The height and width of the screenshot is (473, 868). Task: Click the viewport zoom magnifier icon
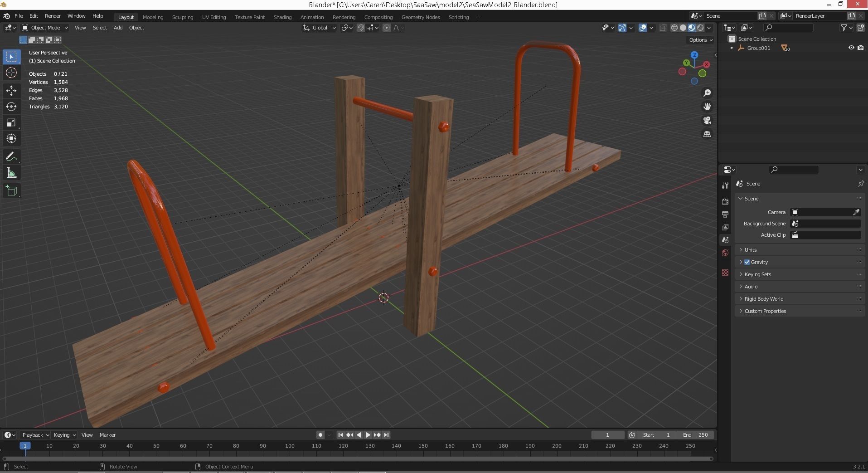coord(707,93)
